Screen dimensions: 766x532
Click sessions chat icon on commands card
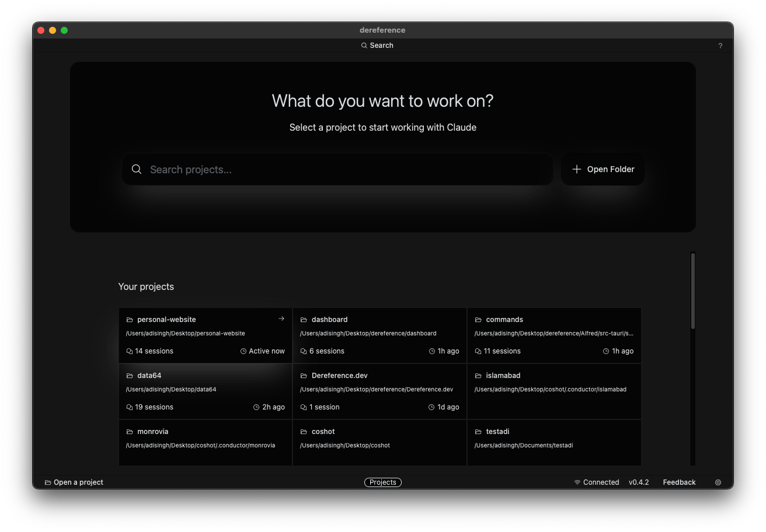(x=478, y=351)
